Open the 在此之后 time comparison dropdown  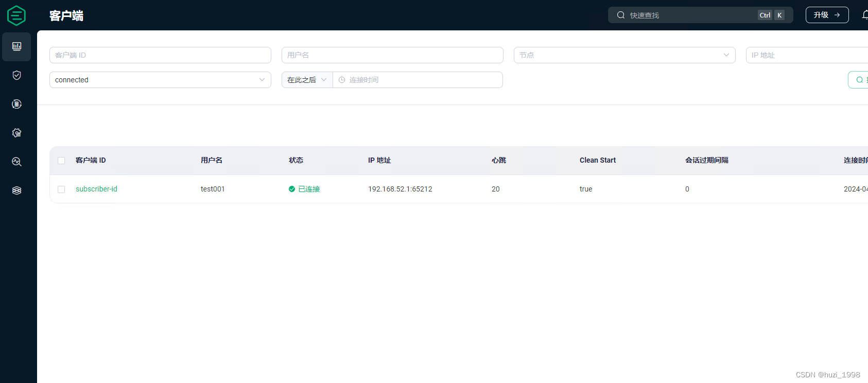pyautogui.click(x=307, y=80)
